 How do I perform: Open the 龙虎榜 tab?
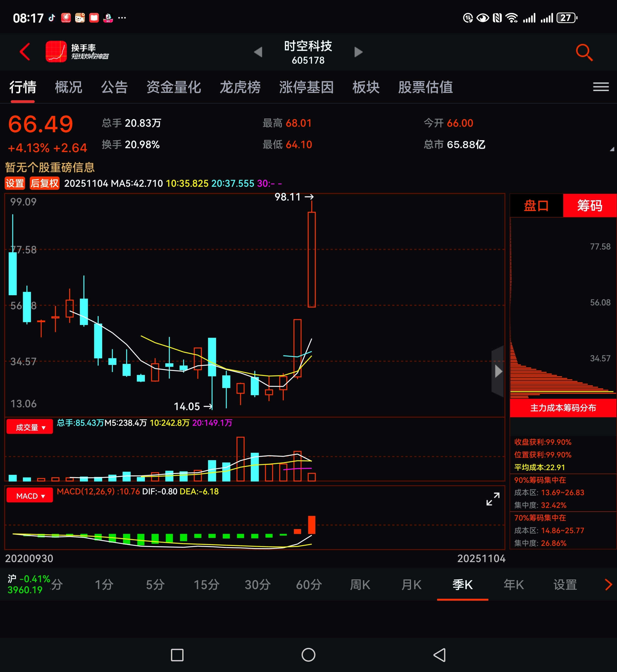pyautogui.click(x=240, y=88)
